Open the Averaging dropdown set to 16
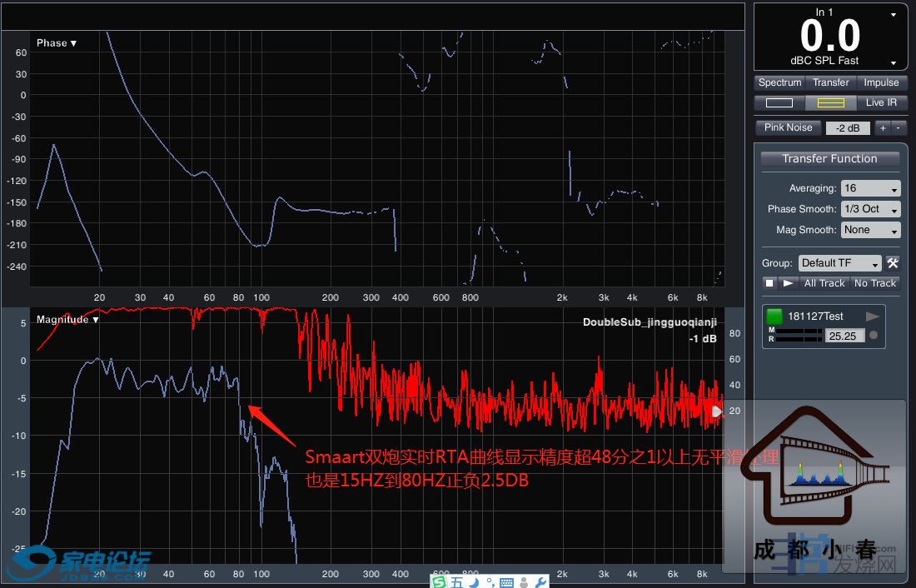The height and width of the screenshot is (588, 916). [870, 188]
